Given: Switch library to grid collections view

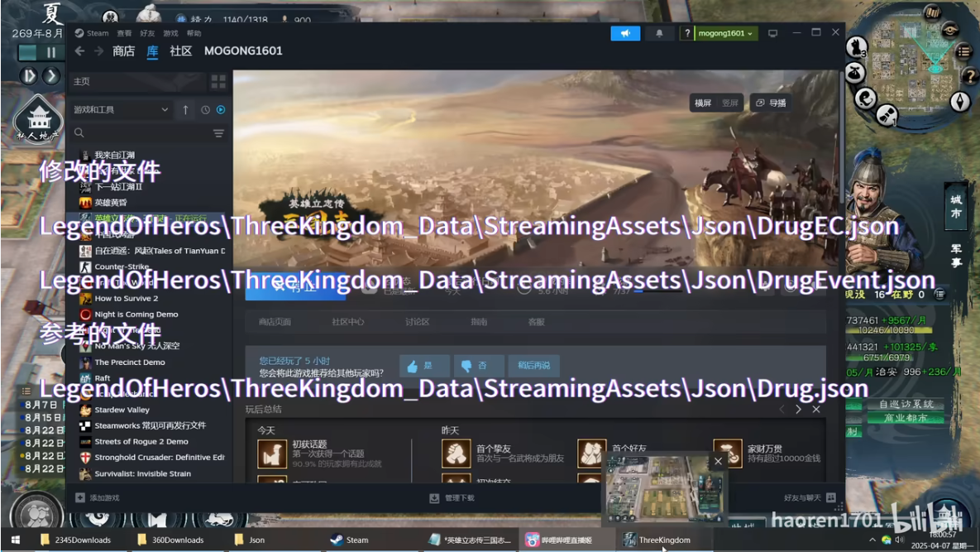Looking at the screenshot, I should [218, 81].
